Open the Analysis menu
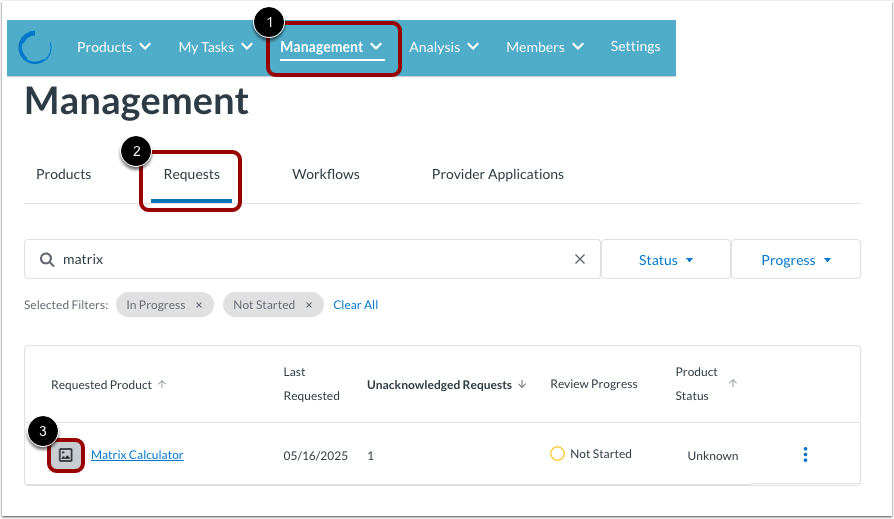This screenshot has height=519, width=894. (444, 47)
